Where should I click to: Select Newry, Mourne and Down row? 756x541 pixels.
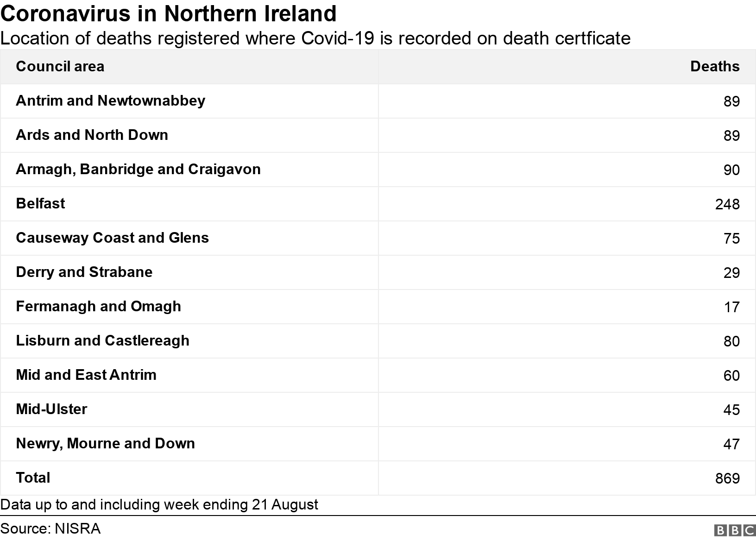(x=105, y=444)
